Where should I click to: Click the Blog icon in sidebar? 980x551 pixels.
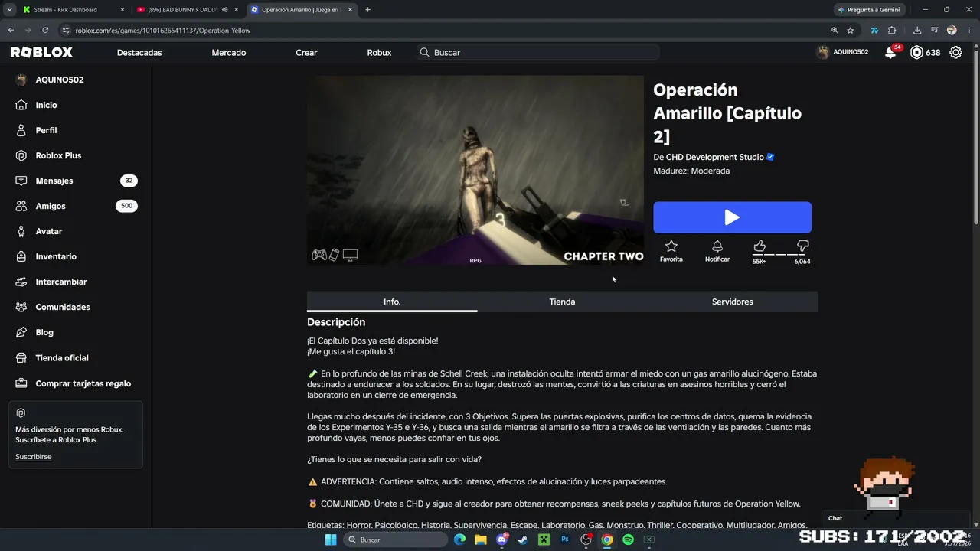pos(21,332)
